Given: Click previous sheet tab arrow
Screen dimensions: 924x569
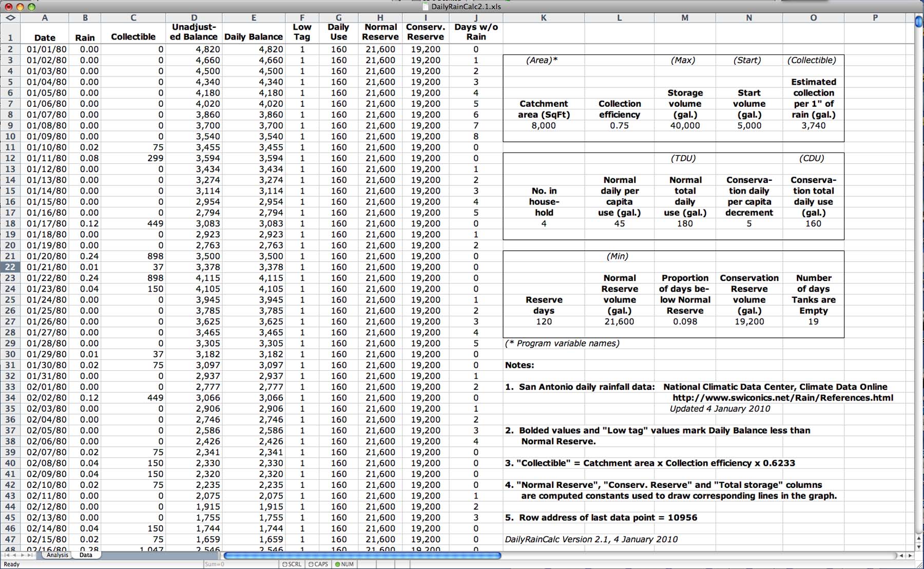Looking at the screenshot, I should [x=15, y=555].
